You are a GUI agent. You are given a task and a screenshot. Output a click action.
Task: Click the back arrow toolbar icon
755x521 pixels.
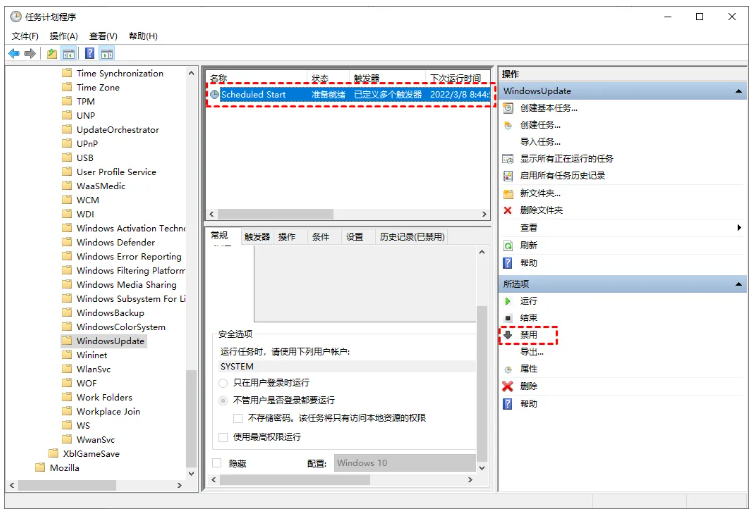pos(14,53)
